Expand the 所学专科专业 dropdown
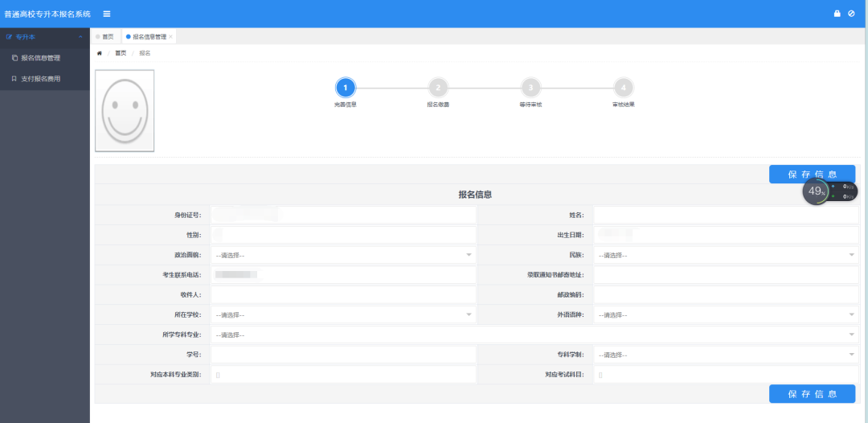868x423 pixels. [x=534, y=335]
